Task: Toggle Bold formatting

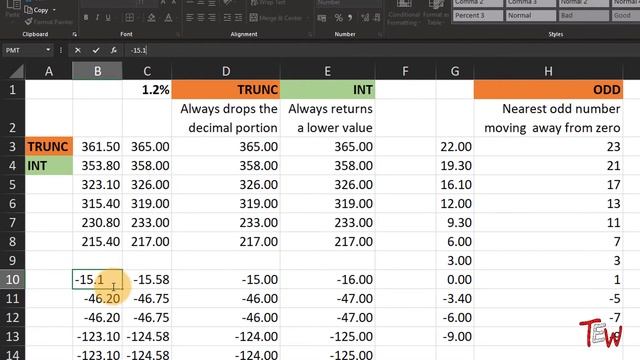Action: (x=86, y=18)
